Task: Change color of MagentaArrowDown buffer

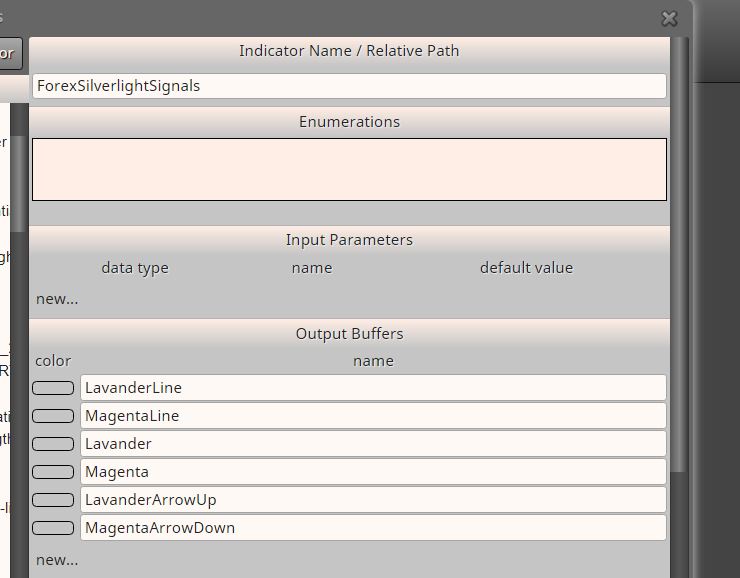Action: (53, 528)
